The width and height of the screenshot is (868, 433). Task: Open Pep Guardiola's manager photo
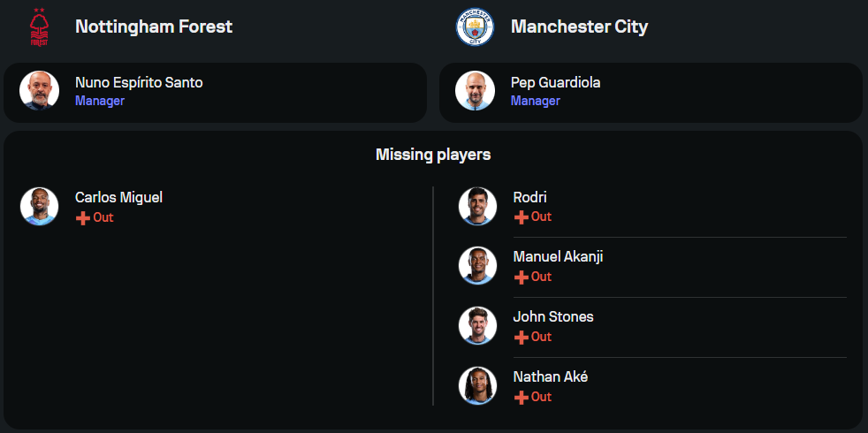[x=475, y=91]
